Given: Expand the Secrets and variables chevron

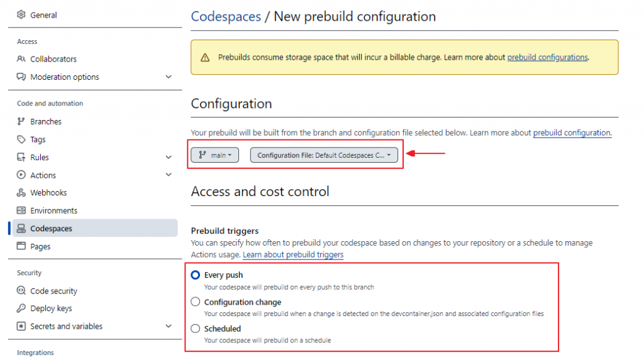Looking at the screenshot, I should [169, 326].
